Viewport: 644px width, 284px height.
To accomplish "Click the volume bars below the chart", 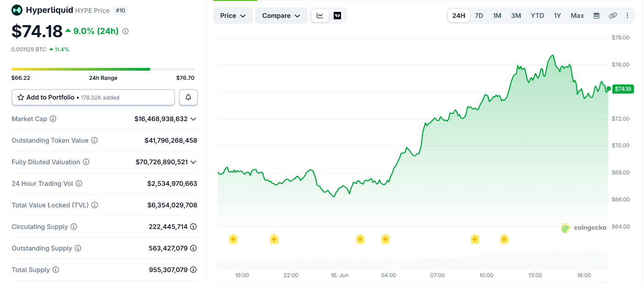I will click(413, 261).
